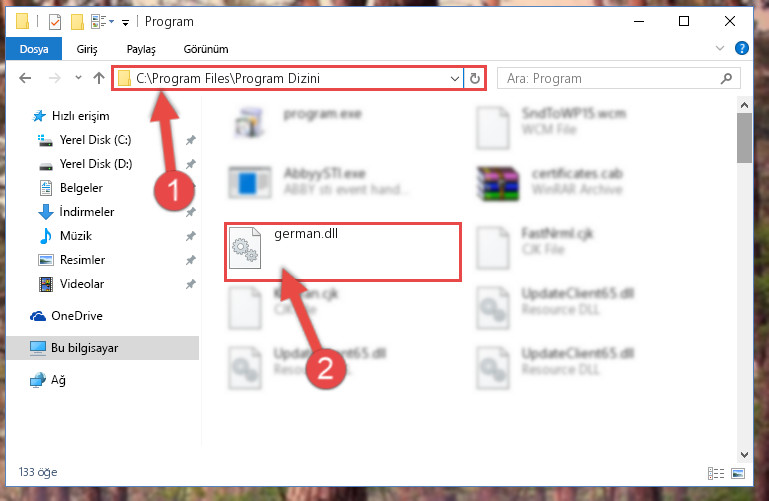This screenshot has width=769, height=501.
Task: Click properties checkmark icon in title bar
Action: point(55,22)
